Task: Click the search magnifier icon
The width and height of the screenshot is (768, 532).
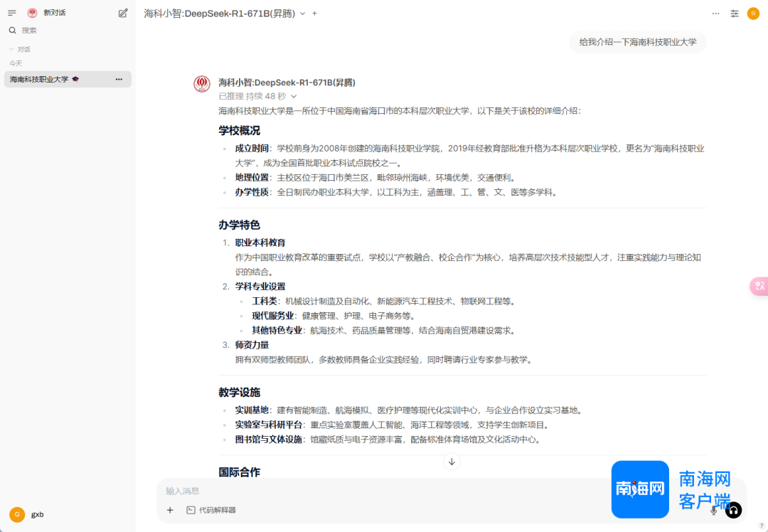Action: tap(12, 31)
